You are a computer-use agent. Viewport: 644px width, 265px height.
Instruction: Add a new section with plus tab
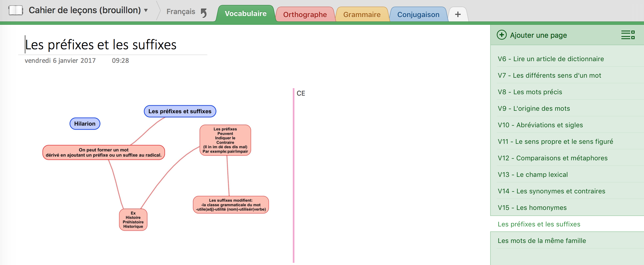click(458, 14)
